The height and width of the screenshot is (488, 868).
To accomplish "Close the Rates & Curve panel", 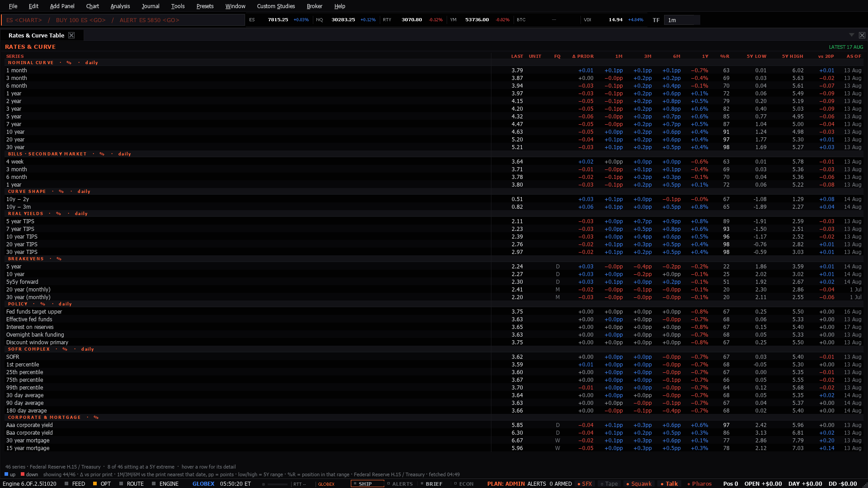I will click(x=862, y=35).
